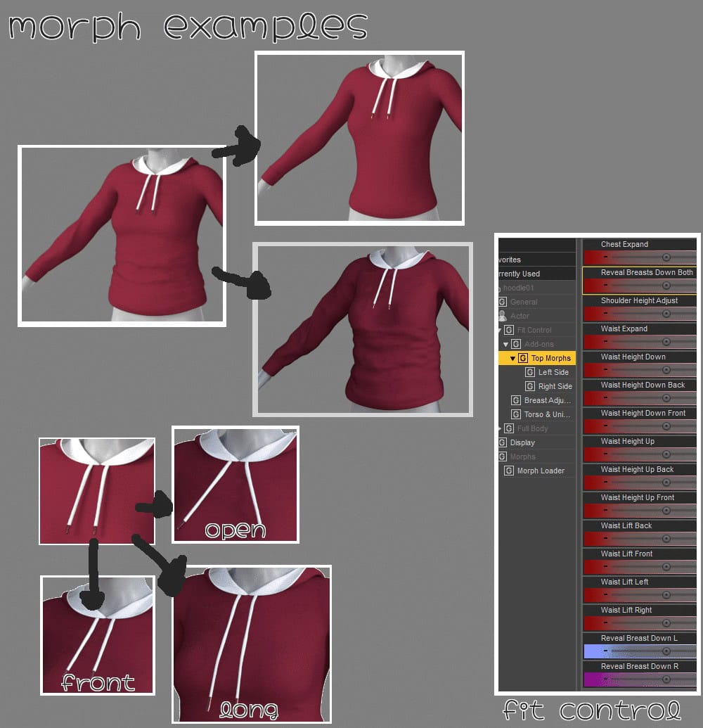Click the long drawstring example thumbnail
Viewport: 703px width, 728px height.
(252, 644)
